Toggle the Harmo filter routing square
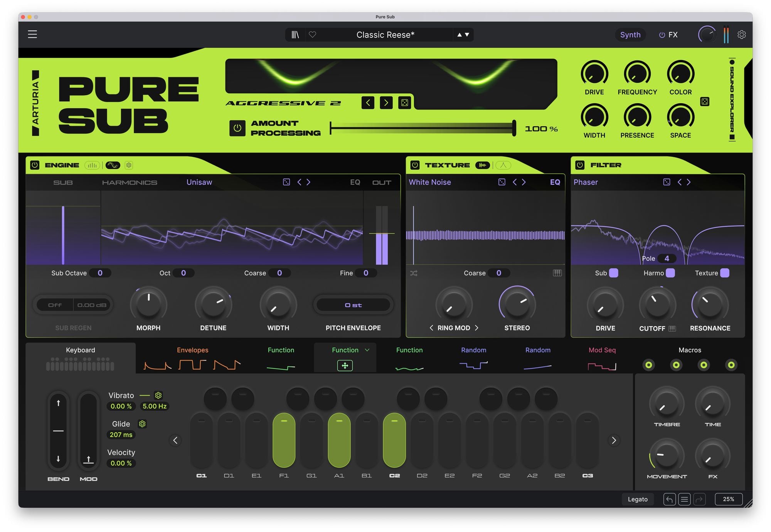This screenshot has height=532, width=771. tap(670, 273)
